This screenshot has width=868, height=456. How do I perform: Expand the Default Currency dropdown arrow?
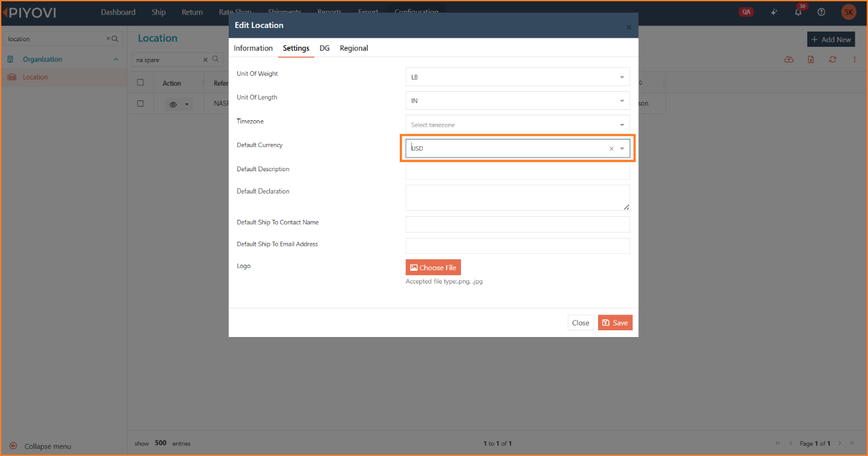622,149
